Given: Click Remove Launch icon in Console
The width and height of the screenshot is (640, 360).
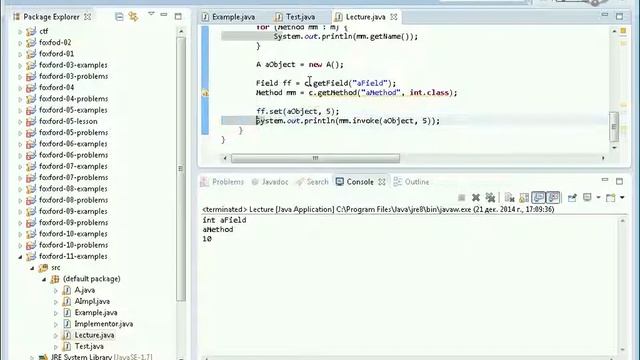Looking at the screenshot, I should [x=476, y=198].
